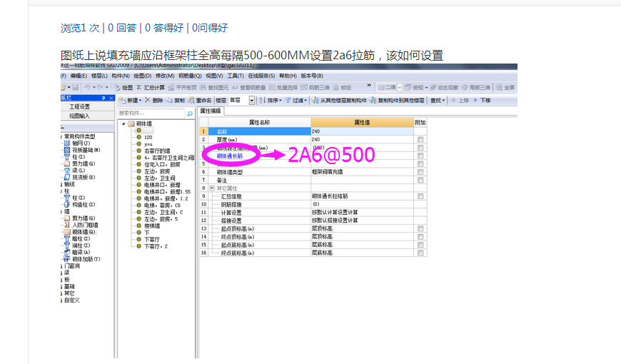This screenshot has height=364, width=621.
Task: Click the save disk icon
Action: pyautogui.click(x=75, y=87)
